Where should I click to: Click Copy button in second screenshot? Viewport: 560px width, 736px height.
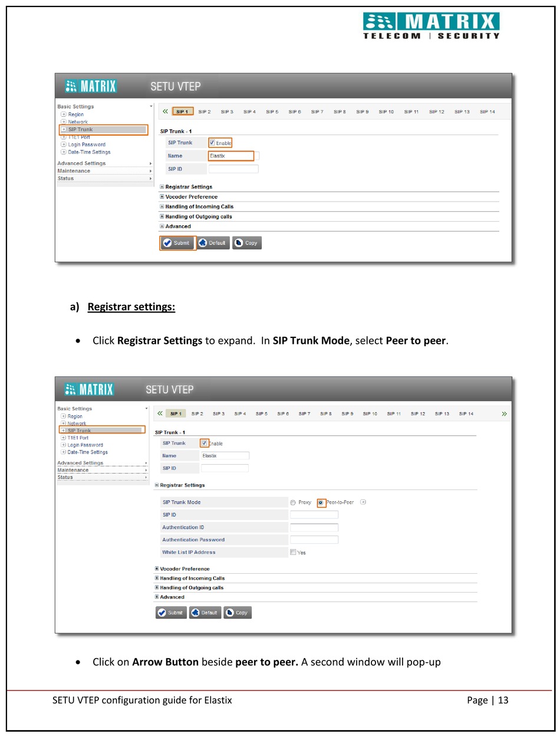(238, 613)
